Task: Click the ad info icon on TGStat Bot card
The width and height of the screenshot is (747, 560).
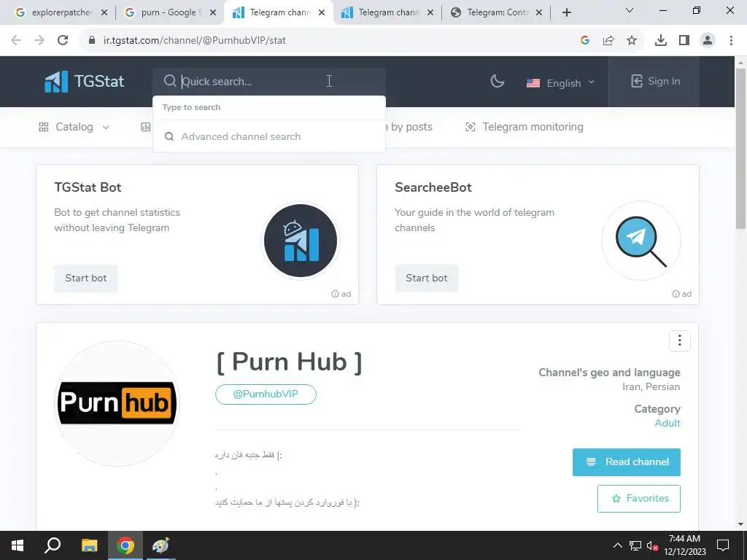Action: pos(335,294)
